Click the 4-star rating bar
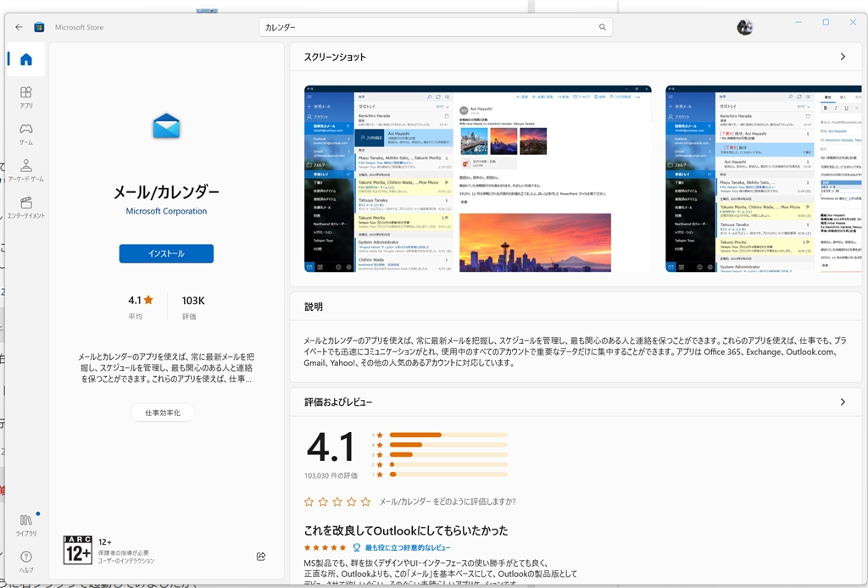The height and width of the screenshot is (588, 868). tap(448, 445)
